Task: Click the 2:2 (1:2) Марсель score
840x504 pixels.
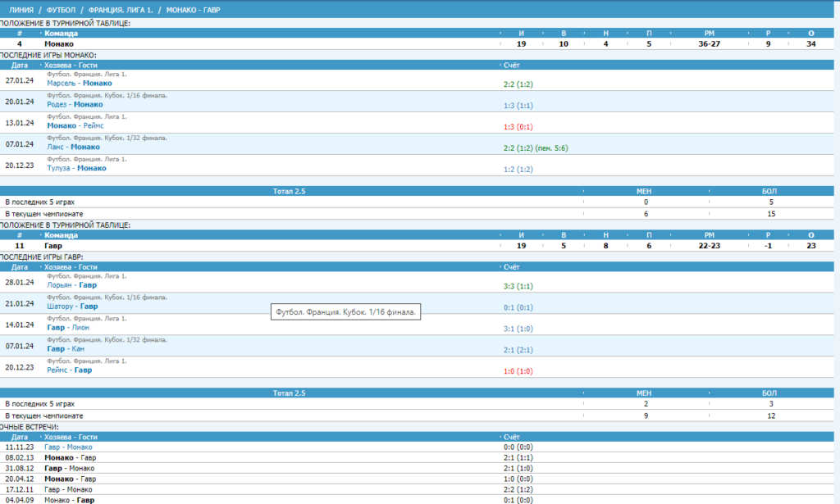Action: [518, 84]
